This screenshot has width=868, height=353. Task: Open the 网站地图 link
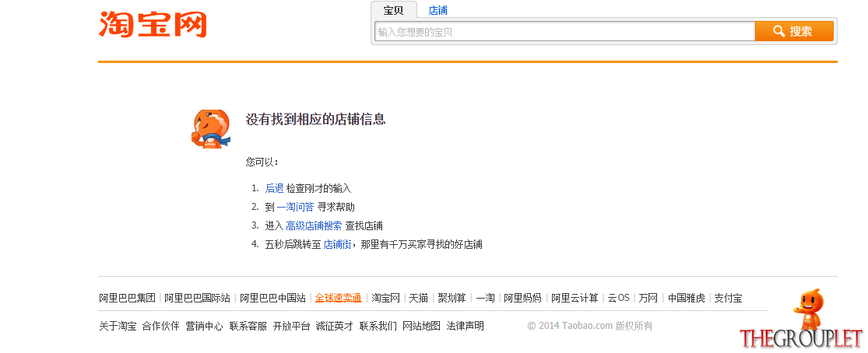(x=421, y=326)
